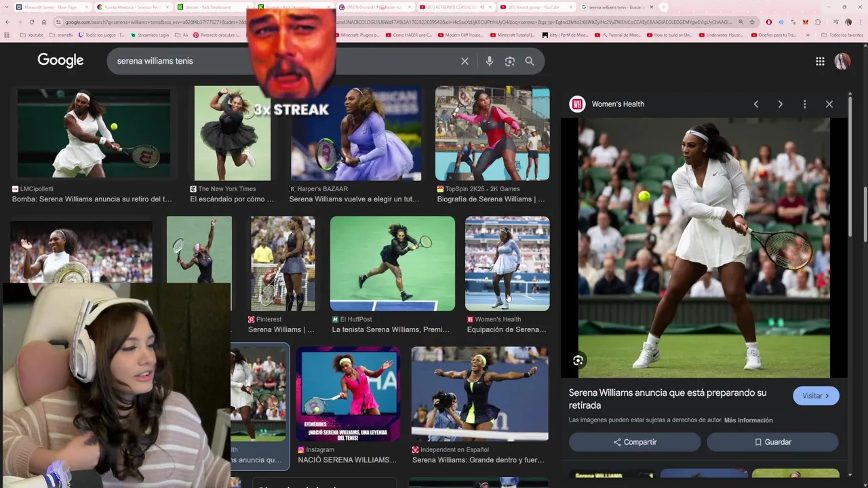Click the large preview image of Serena Williams
The height and width of the screenshot is (488, 868).
(704, 247)
